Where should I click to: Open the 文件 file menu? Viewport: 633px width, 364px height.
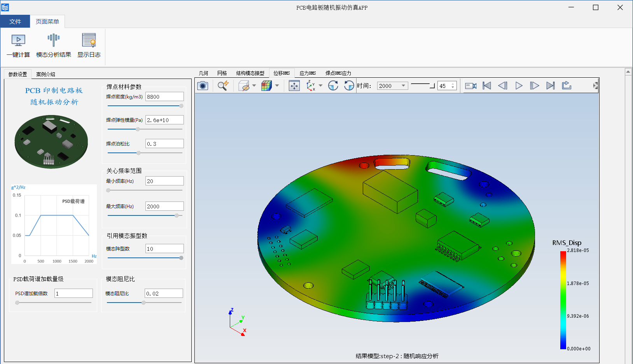point(15,21)
